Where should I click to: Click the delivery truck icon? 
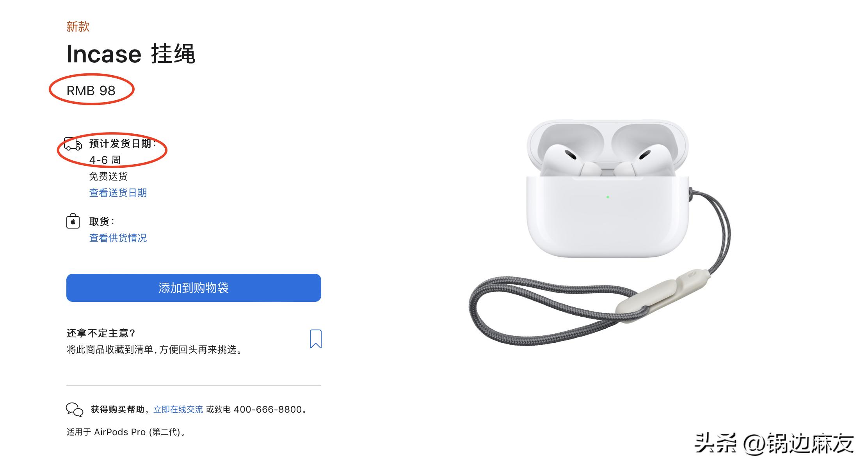click(x=73, y=144)
